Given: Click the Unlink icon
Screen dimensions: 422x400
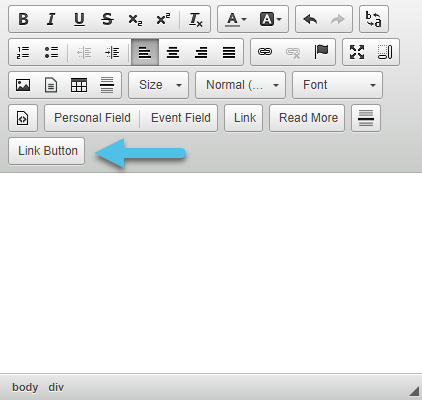Looking at the screenshot, I should click(x=293, y=52).
